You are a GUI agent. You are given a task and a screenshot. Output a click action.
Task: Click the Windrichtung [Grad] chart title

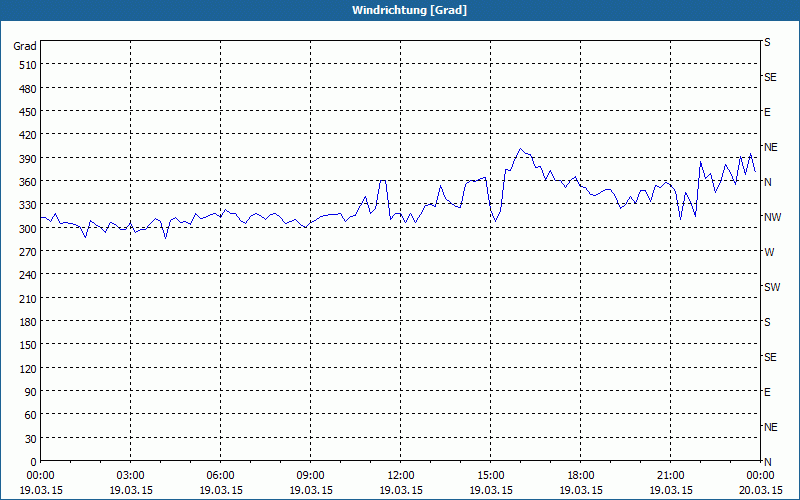409,10
